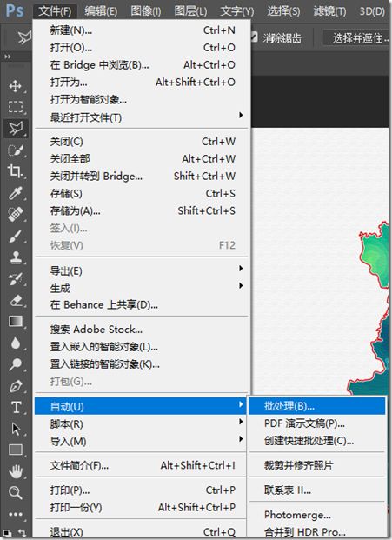
Task: Click the lasso tool preset icon in options bar
Action: pyautogui.click(x=24, y=37)
